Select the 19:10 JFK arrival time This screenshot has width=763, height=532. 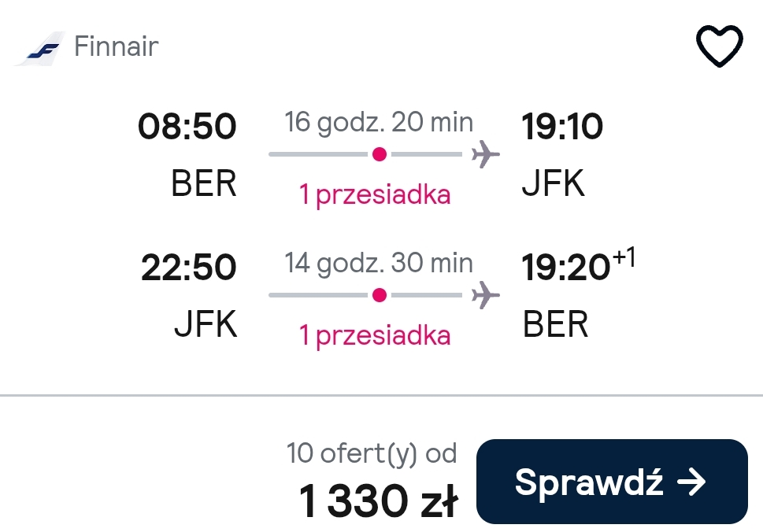562,127
